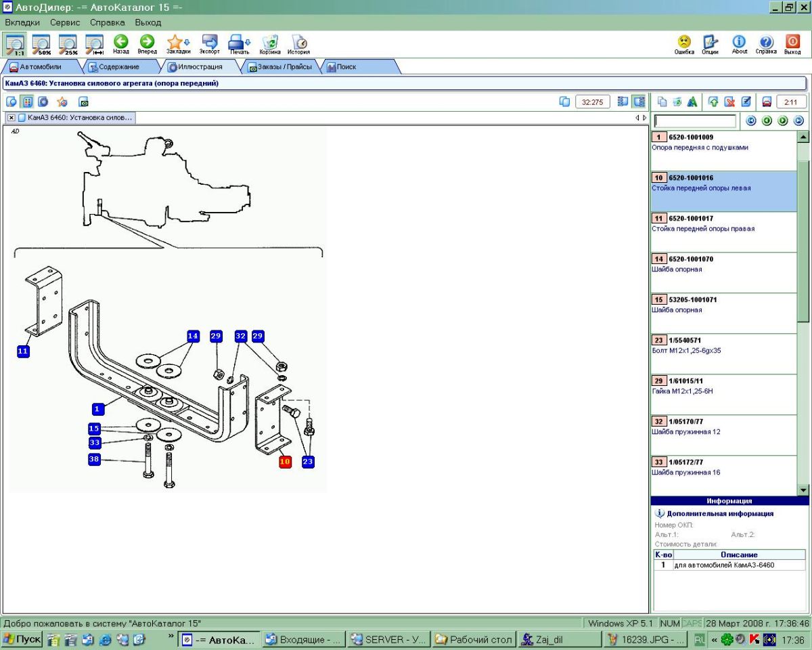The width and height of the screenshot is (812, 650).
Task: Select callout 38 on the diagram
Action: (94, 459)
